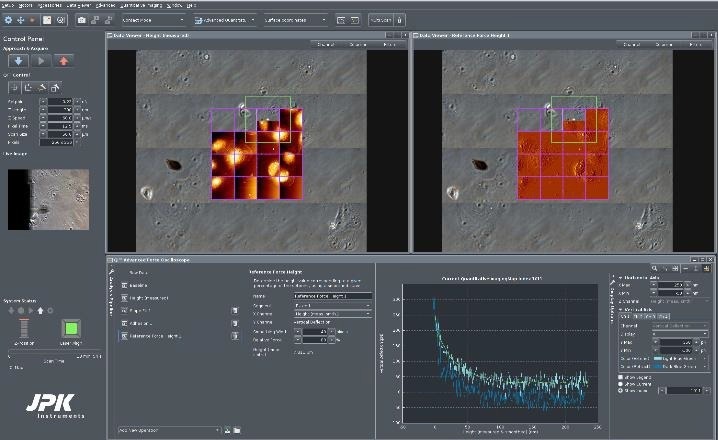The image size is (718, 440).
Task: Click the red Retract up arrow button
Action: 65,59
